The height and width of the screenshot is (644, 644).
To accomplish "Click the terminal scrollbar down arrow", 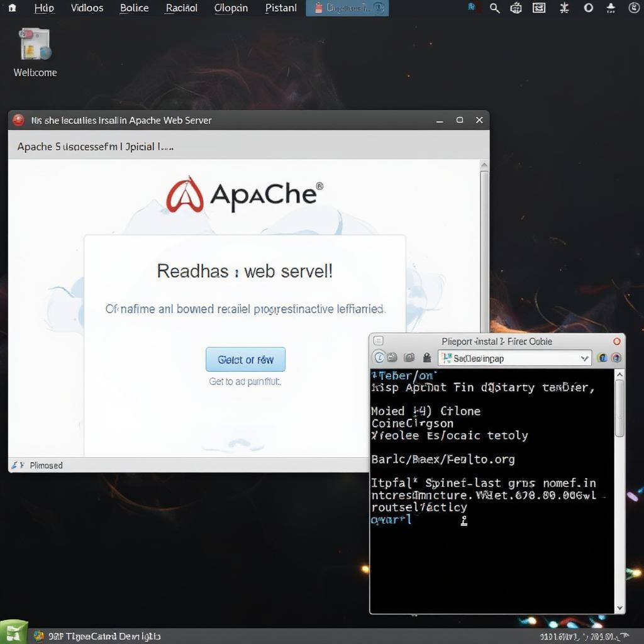I will pos(619,608).
